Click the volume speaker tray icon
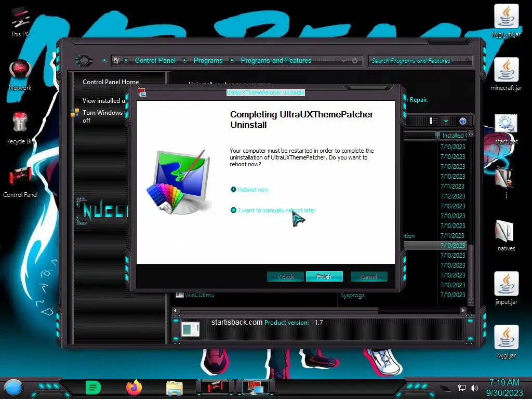Screen dimensions: 532x399 click(x=474, y=388)
